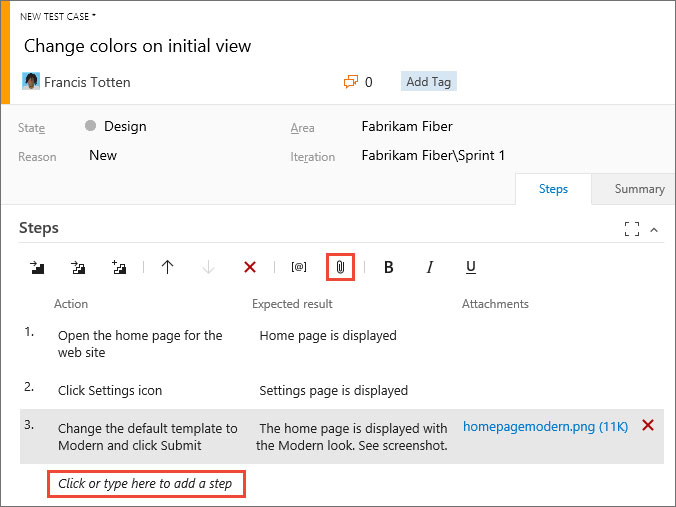Click the Steps section heading
This screenshot has width=676, height=507.
pyautogui.click(x=39, y=228)
